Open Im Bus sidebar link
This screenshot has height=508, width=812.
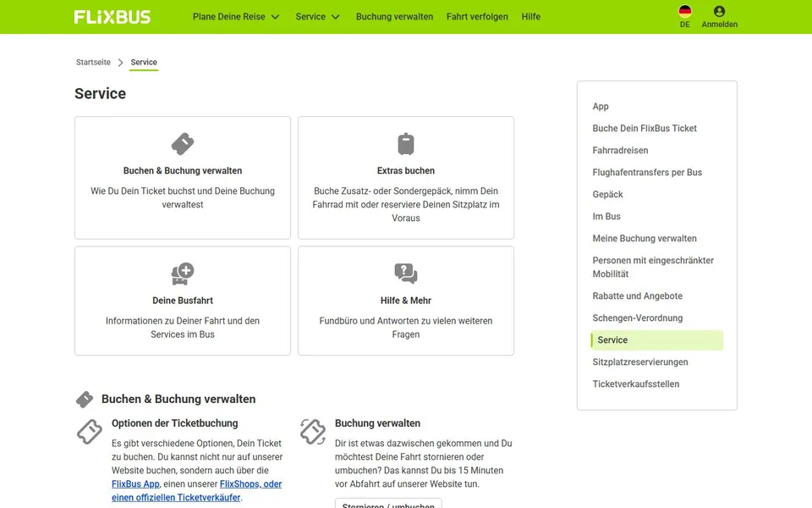[x=606, y=216]
